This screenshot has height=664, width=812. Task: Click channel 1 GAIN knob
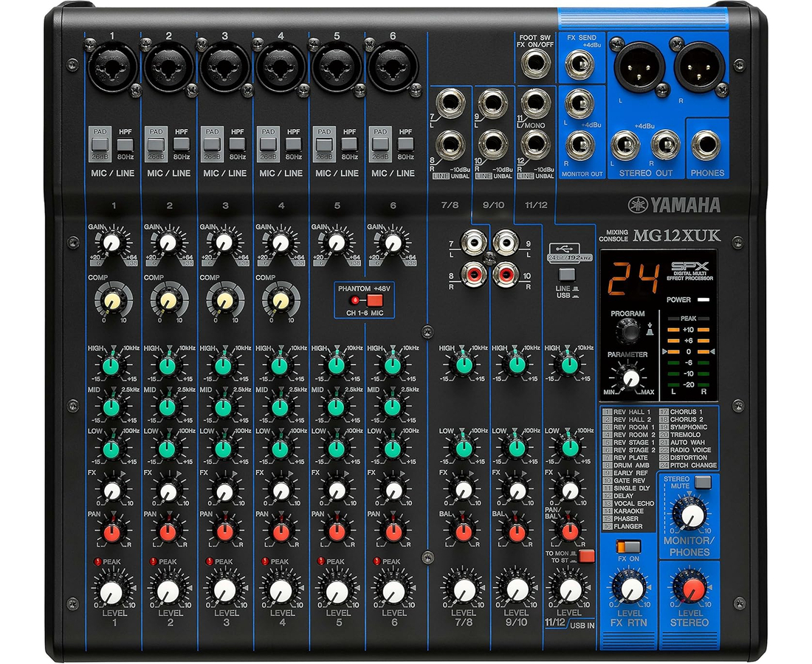point(111,242)
